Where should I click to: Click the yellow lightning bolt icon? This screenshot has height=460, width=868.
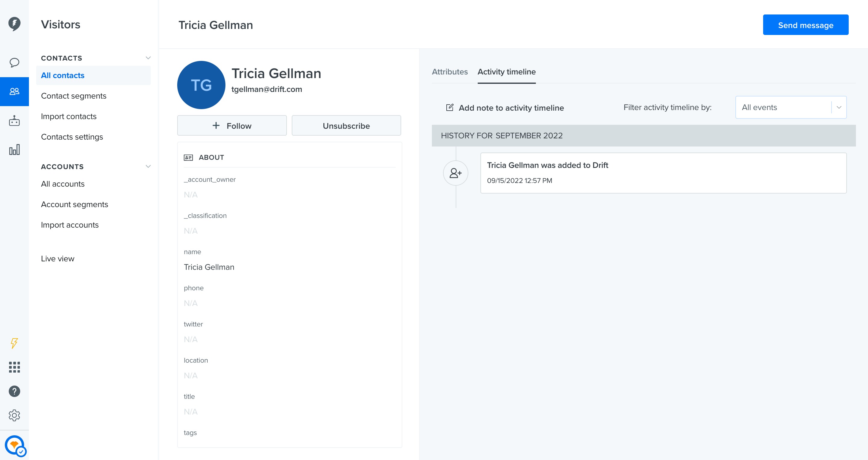[14, 343]
